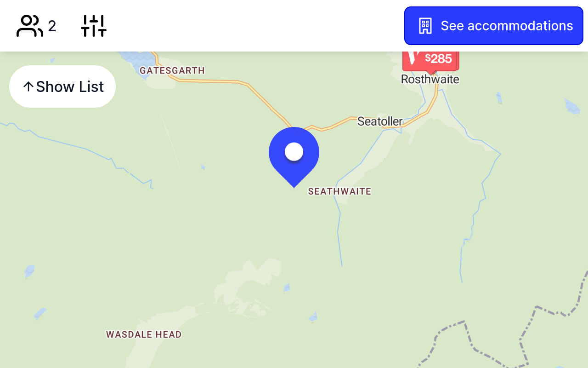Screen dimensions: 588x368
Task: Click the small tarn below Seathwaite
Action: click(287, 288)
